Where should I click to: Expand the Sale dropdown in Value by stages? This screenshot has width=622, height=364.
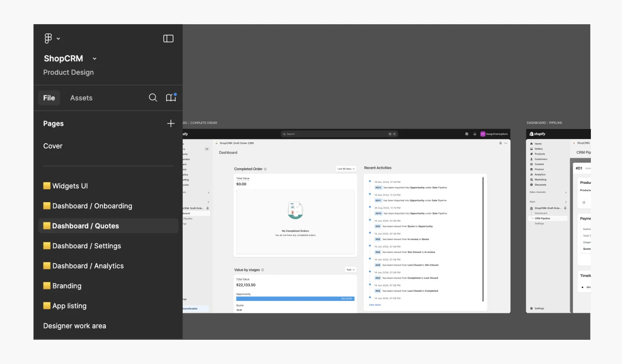coord(350,270)
